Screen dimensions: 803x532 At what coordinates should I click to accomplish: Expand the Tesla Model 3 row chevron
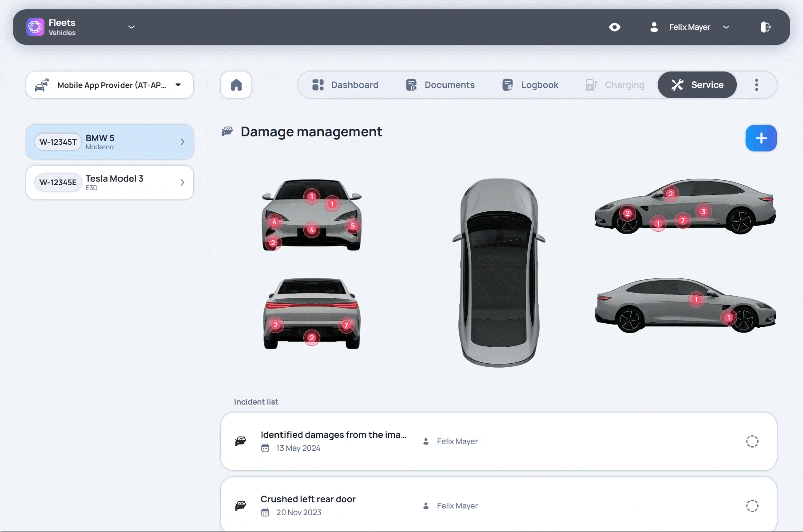pos(182,183)
